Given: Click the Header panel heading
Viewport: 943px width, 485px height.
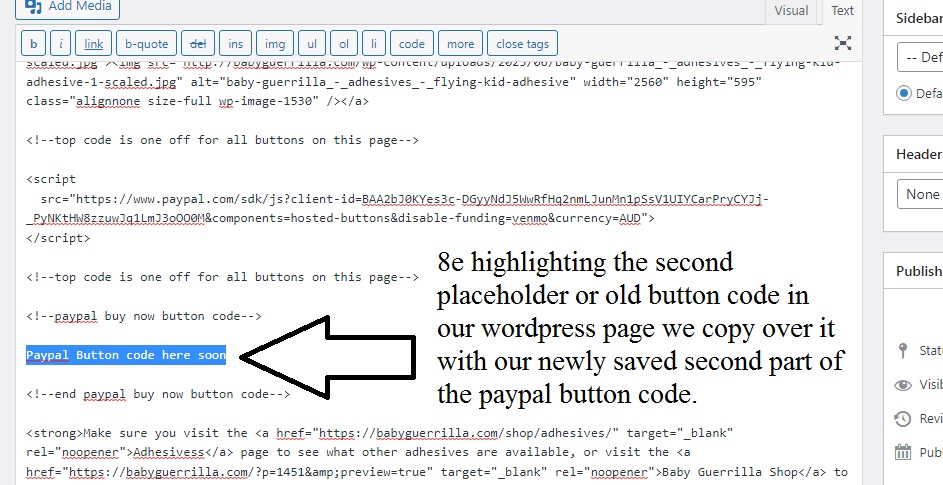Looking at the screenshot, I should [x=919, y=155].
